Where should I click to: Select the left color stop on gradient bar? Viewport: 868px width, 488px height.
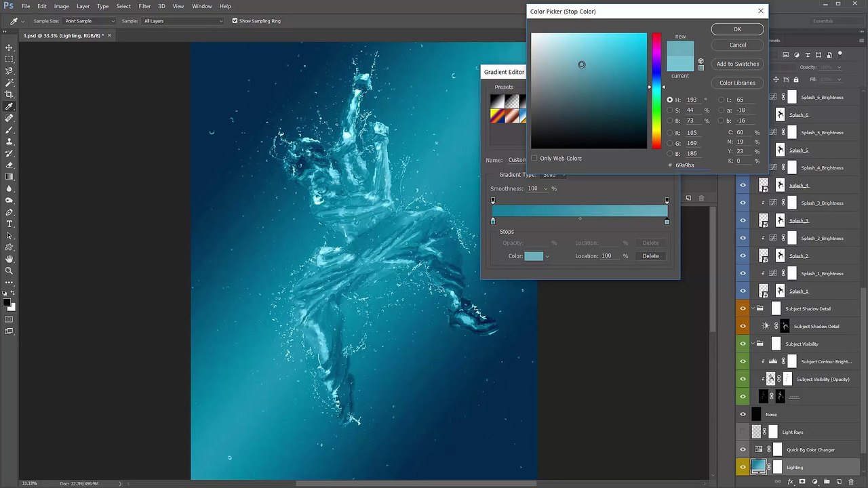[493, 222]
